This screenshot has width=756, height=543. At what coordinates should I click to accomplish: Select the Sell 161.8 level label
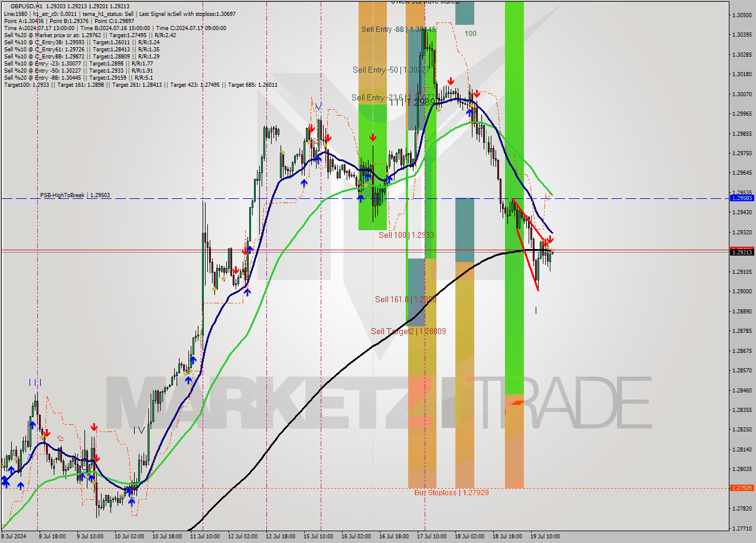(406, 299)
